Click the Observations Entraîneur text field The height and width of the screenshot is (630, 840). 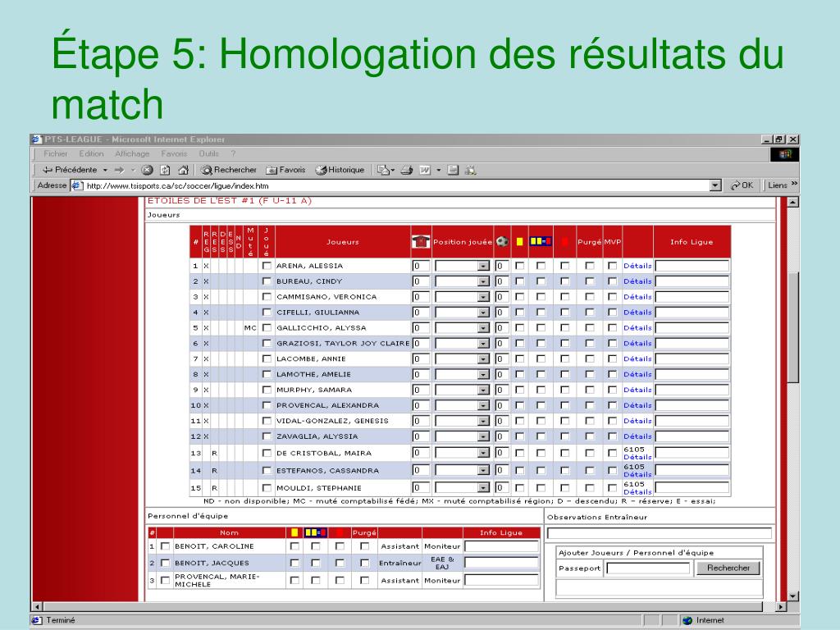click(660, 533)
